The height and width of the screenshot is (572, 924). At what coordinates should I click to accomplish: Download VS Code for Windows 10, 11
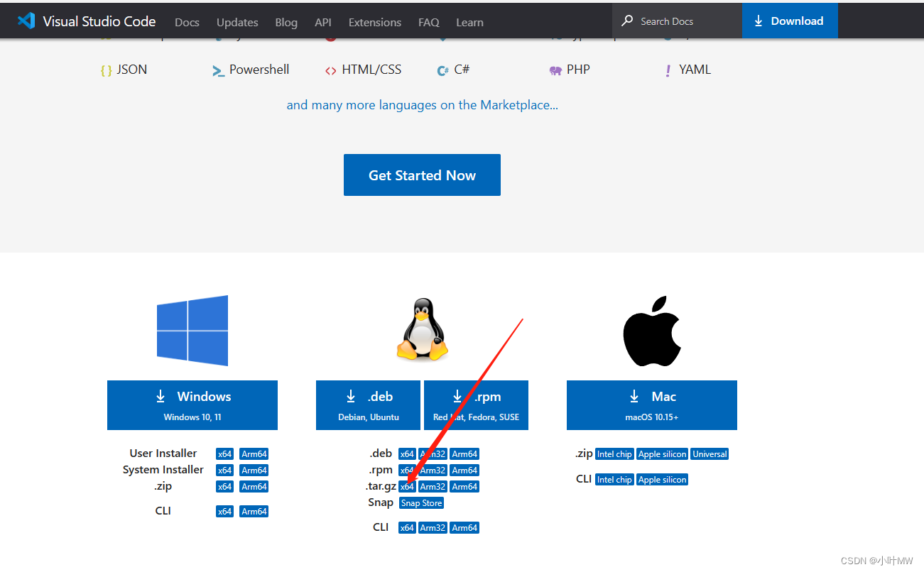(x=192, y=405)
